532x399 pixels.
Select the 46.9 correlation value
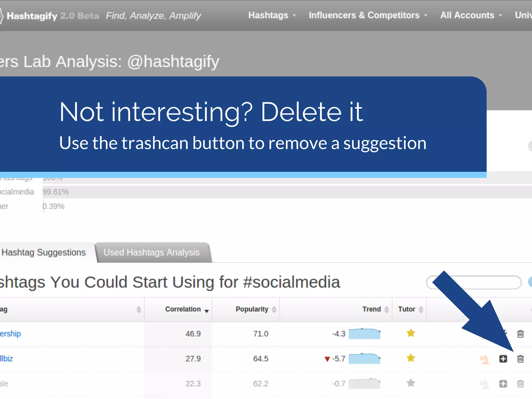tap(193, 334)
